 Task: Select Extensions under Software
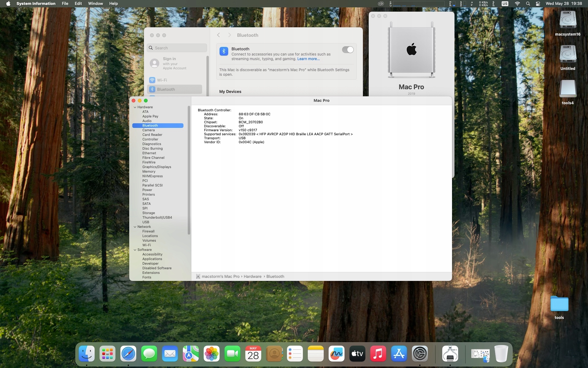click(151, 273)
